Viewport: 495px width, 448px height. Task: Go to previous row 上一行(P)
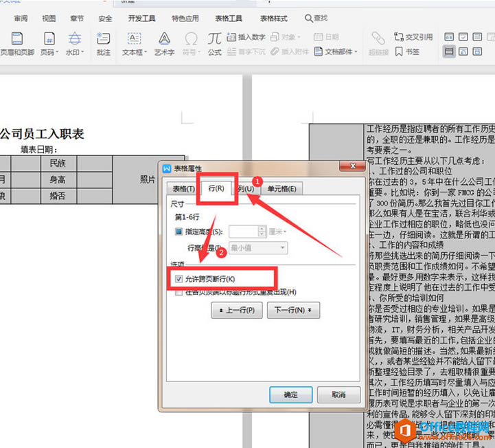pyautogui.click(x=237, y=311)
